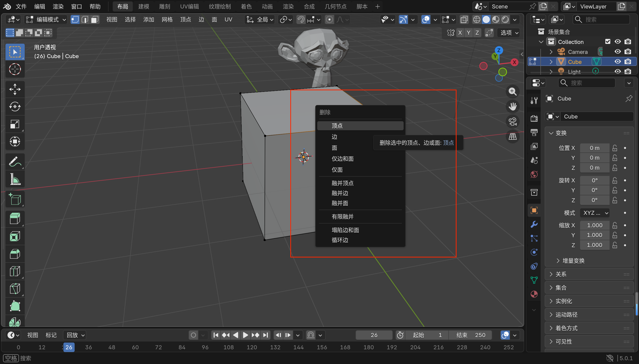Select the Rotate tool
The height and width of the screenshot is (364, 639).
[15, 107]
